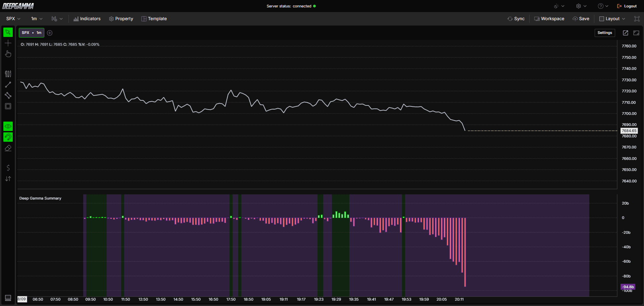Open the Indicators menu
Screen dimensions: 644x306
pyautogui.click(x=87, y=19)
